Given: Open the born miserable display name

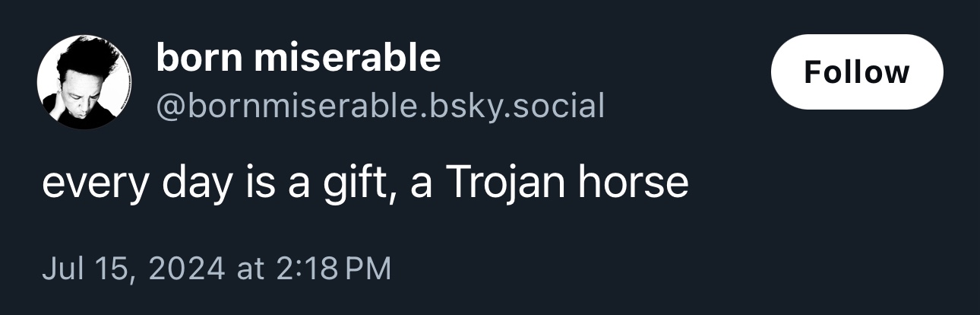Looking at the screenshot, I should point(298,59).
